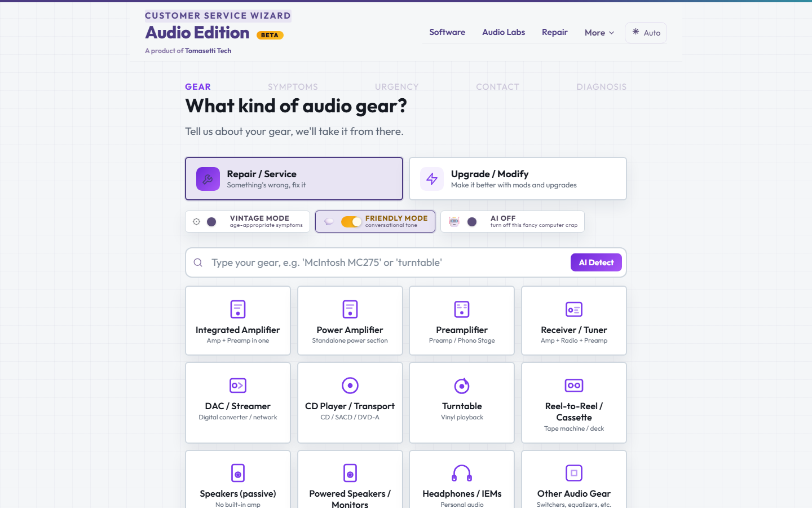Click the CD Player / Transport disc icon
The height and width of the screenshot is (508, 812).
tap(350, 386)
